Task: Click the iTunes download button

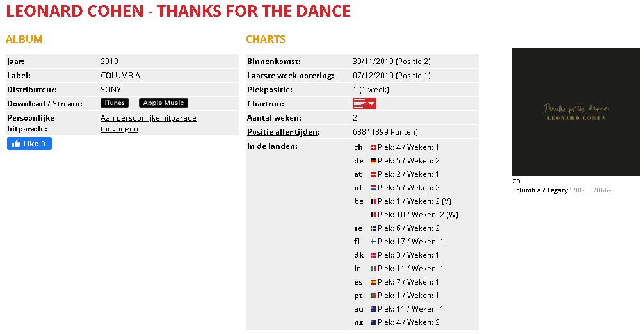Action: click(x=115, y=103)
